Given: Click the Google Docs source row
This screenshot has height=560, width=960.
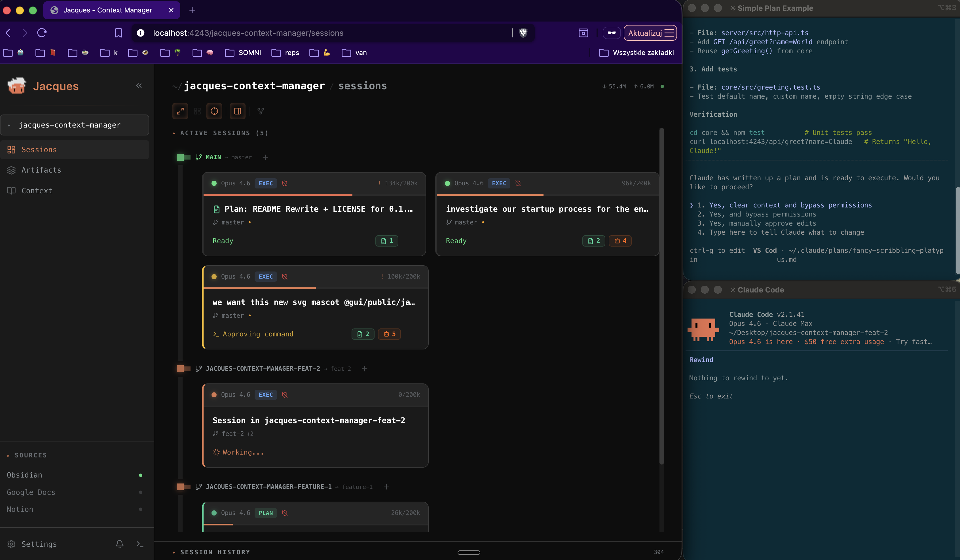Looking at the screenshot, I should 75,492.
